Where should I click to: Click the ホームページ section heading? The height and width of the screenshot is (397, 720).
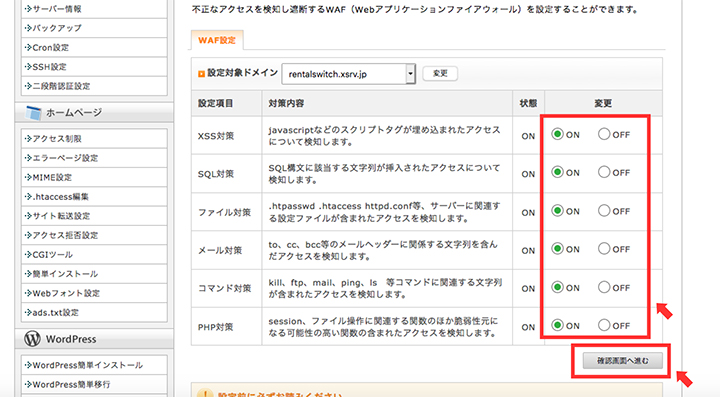point(74,112)
